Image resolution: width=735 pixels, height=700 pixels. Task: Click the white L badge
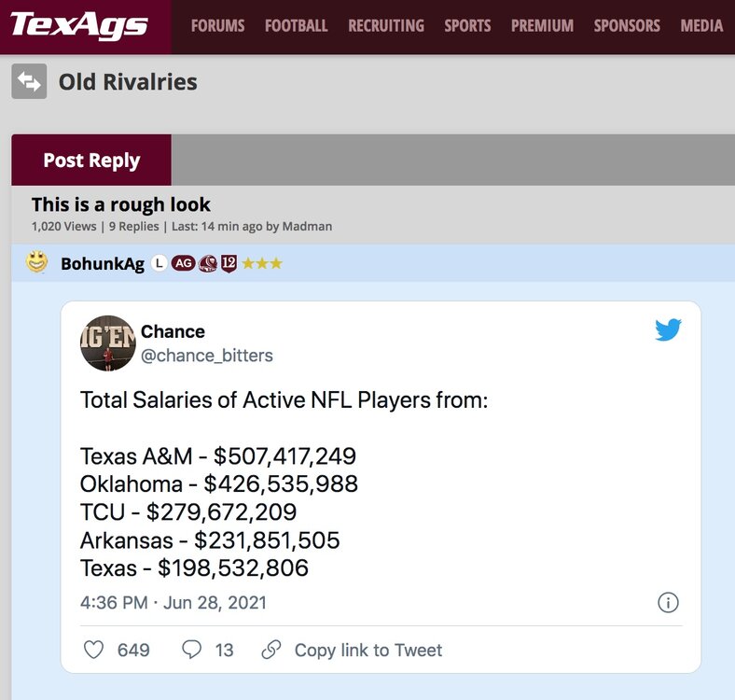tap(159, 264)
